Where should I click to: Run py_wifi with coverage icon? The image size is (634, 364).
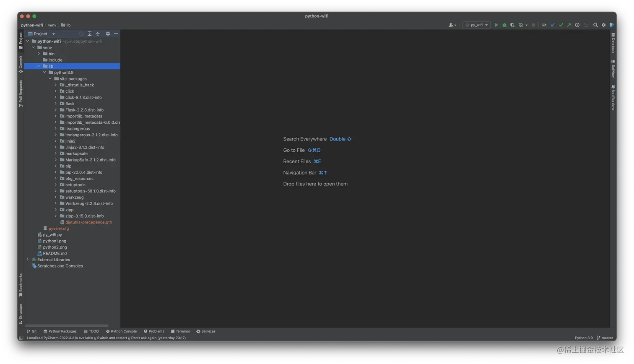point(512,25)
